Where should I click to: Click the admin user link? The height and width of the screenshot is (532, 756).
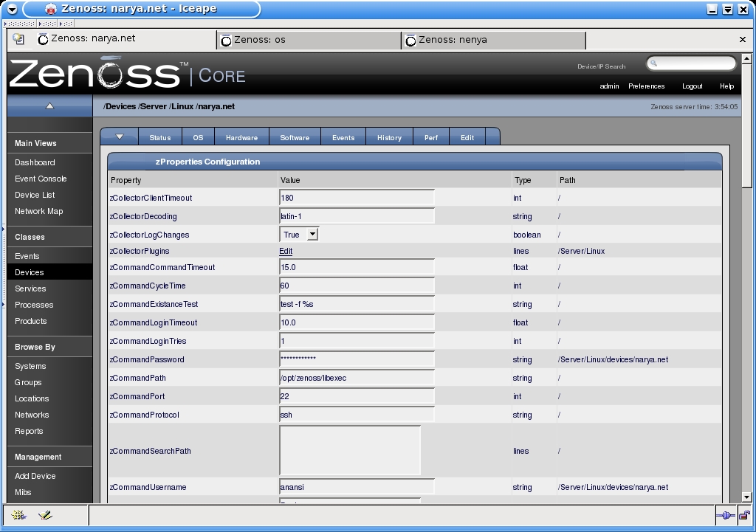pos(609,86)
